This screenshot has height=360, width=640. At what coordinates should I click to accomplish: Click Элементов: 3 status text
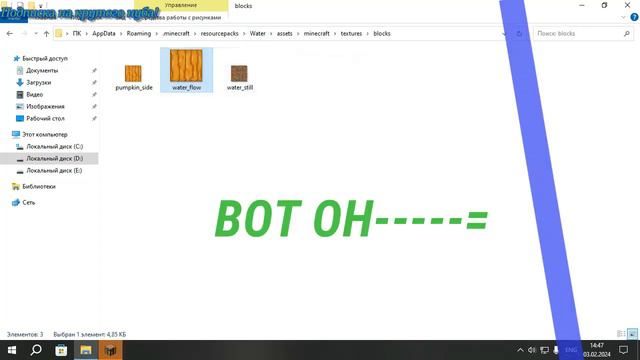[25, 334]
